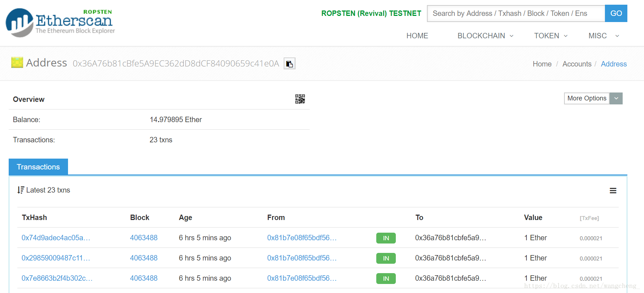644x293 pixels.
Task: Open the Accounts breadcrumb link
Action: pos(577,64)
